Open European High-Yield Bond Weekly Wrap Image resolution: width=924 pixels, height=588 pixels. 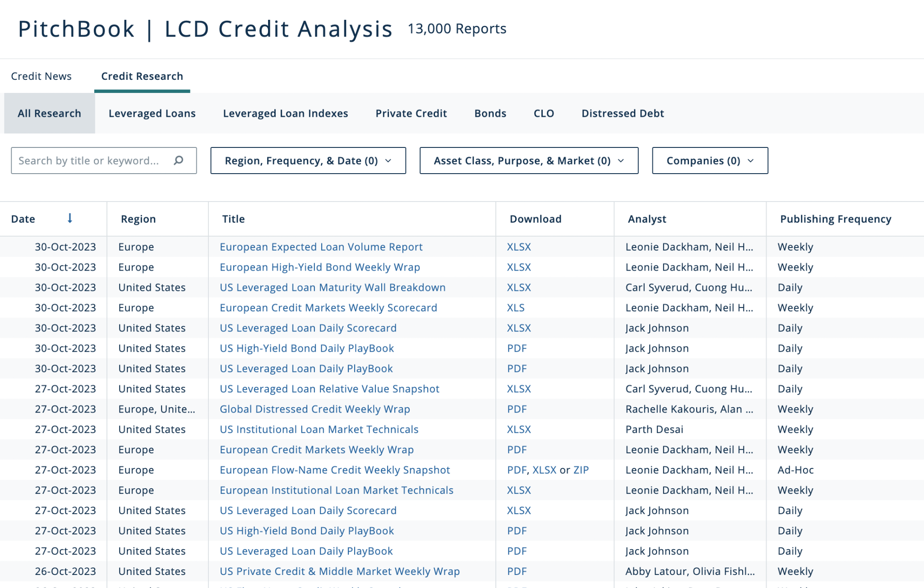[320, 267]
